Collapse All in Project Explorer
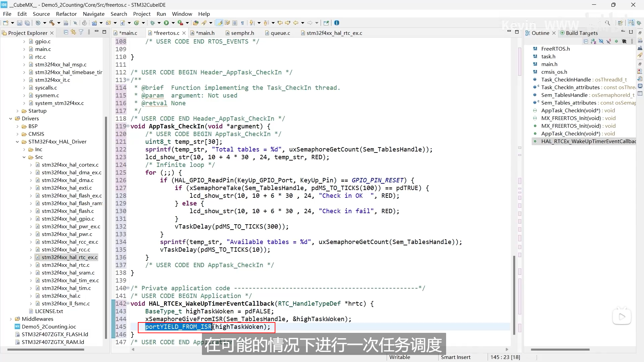Screen dimensions: 644x362 point(66,32)
